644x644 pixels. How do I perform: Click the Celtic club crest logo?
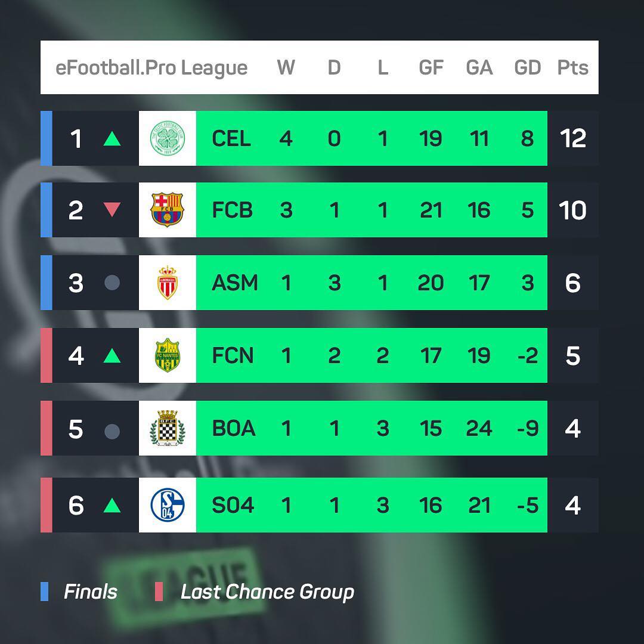(168, 138)
